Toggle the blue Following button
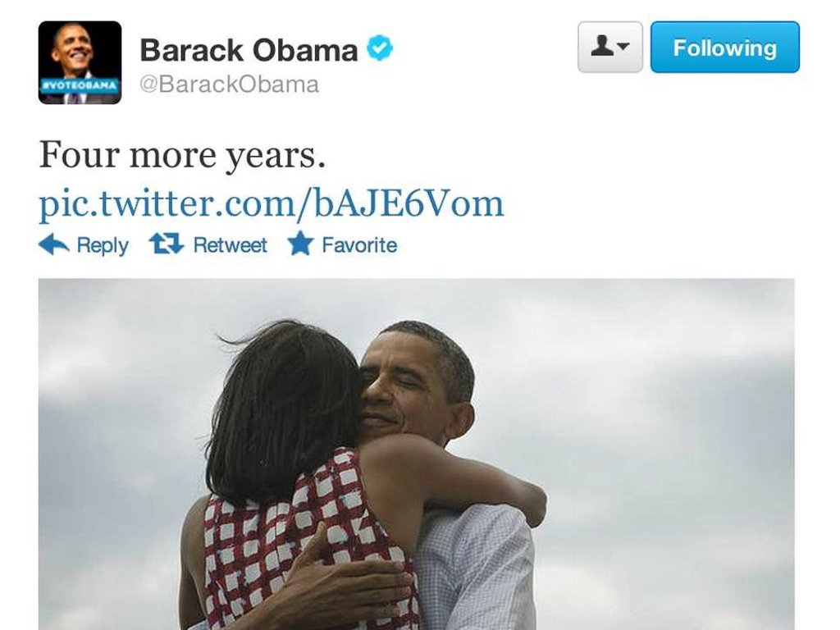This screenshot has height=630, width=840. 725,47
